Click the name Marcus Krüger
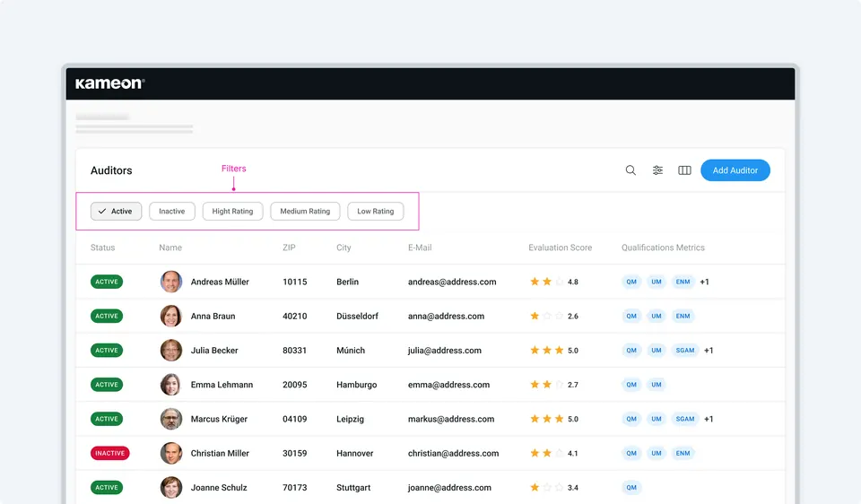861x504 pixels. 219,419
